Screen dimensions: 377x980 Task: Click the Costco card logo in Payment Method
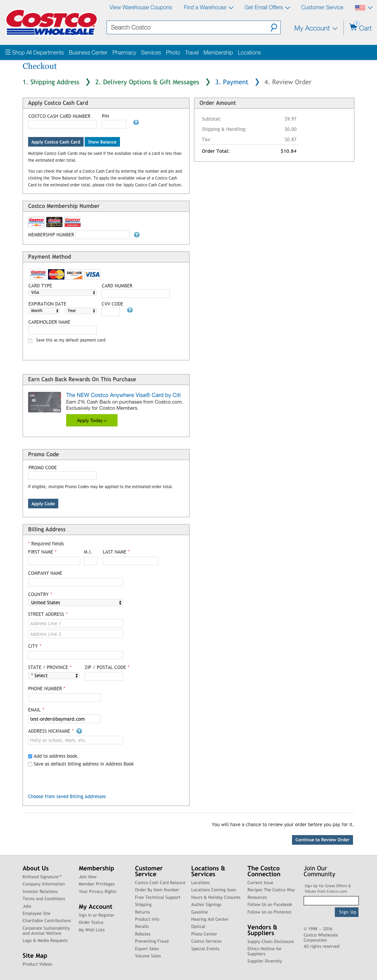click(x=38, y=274)
